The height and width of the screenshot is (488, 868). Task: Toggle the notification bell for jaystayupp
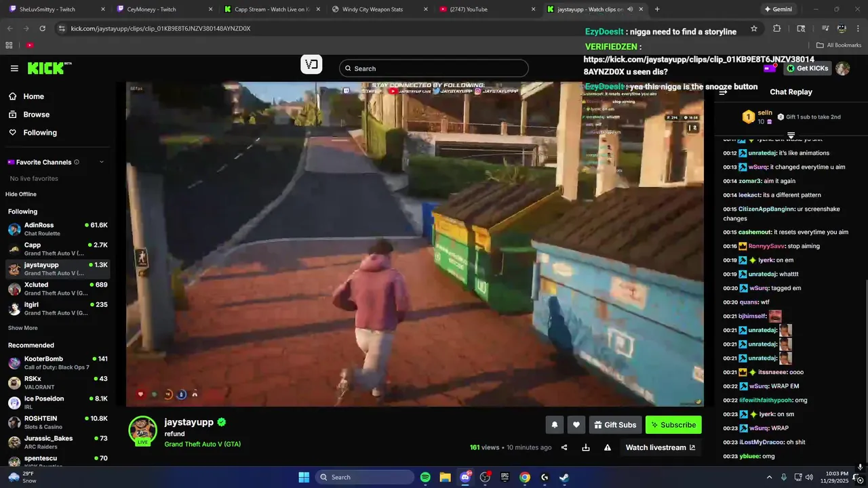[554, 425]
